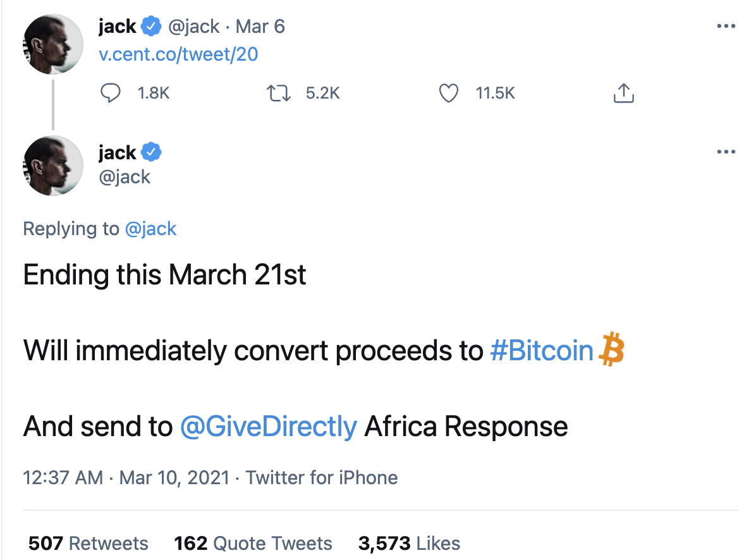This screenshot has height=560, width=756.
Task: Click @jack in Replying to line
Action: [x=150, y=229]
